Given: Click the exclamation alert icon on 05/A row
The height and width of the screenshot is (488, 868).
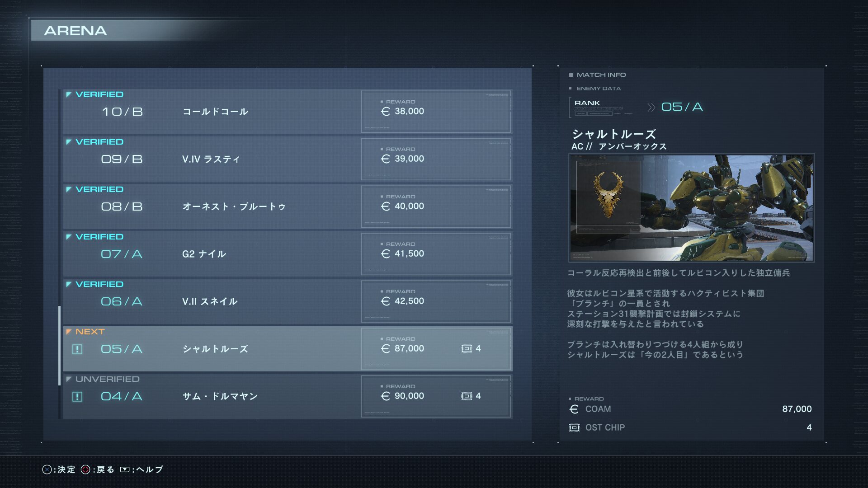Looking at the screenshot, I should [x=77, y=349].
